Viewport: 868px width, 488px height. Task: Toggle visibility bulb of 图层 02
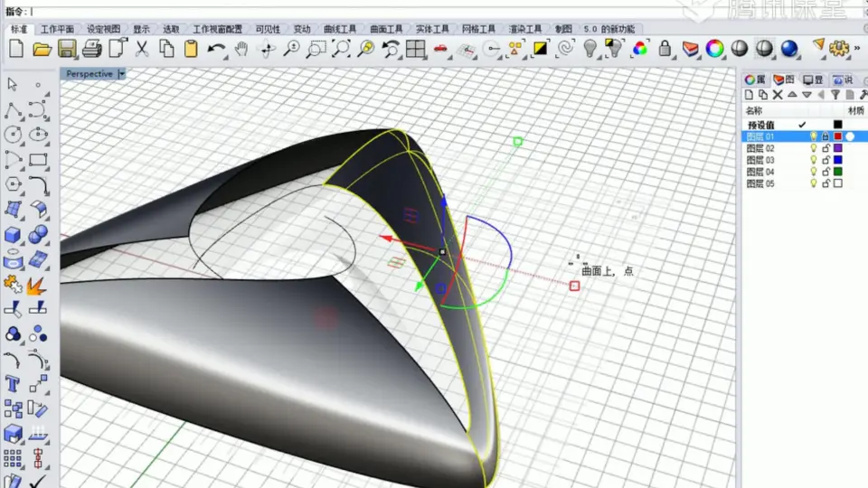[x=813, y=148]
